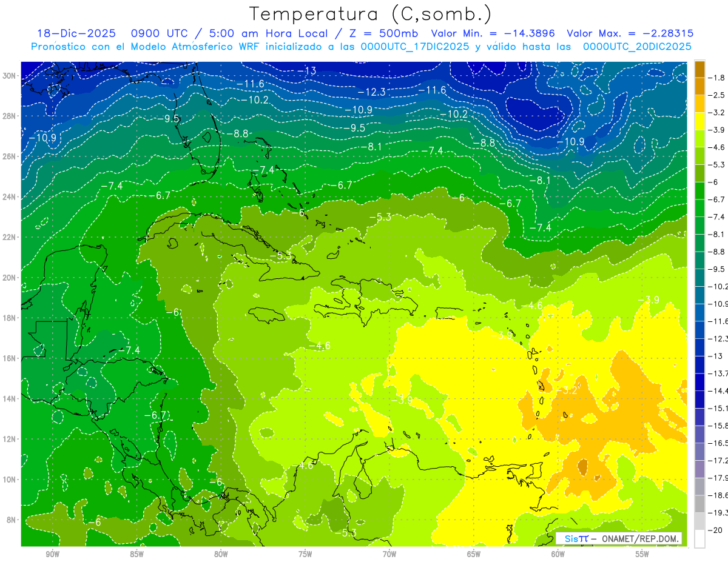Select "Valor Min. = -14.3896" text
This screenshot has height=562, width=728.
pos(493,33)
